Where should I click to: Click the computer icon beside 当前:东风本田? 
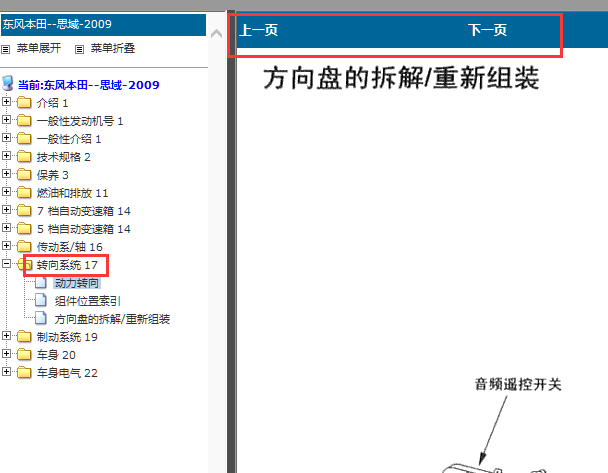(8, 83)
